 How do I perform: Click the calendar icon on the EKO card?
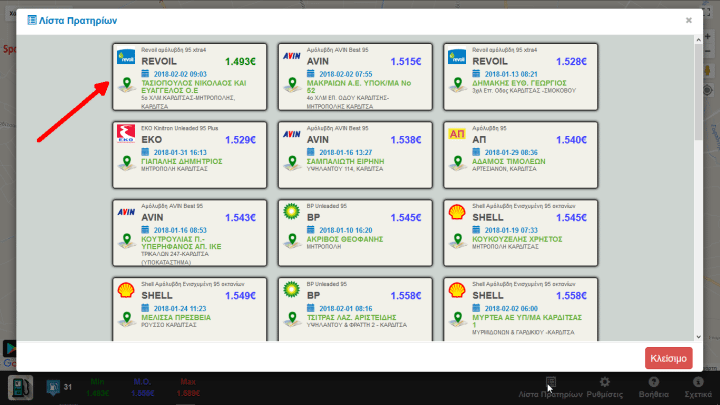[145, 152]
